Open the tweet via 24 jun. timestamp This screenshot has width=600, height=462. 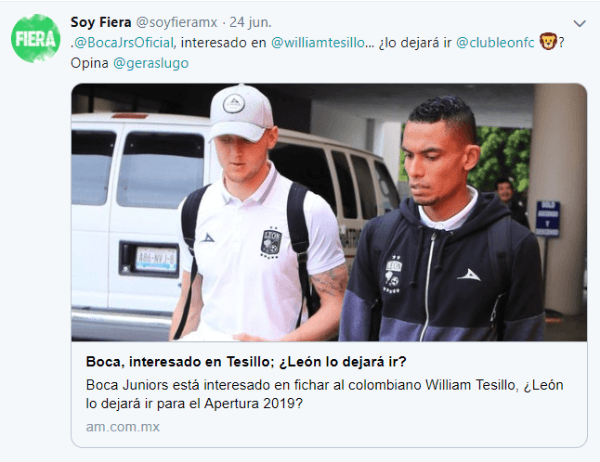click(x=250, y=22)
